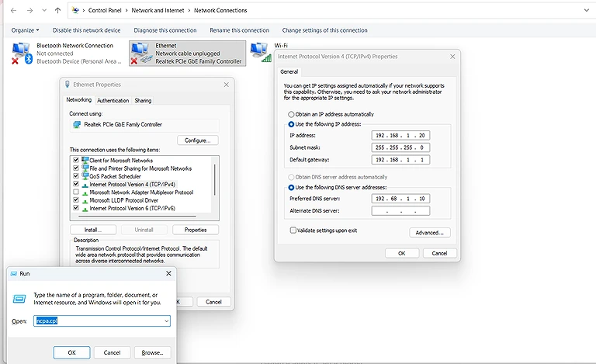The width and height of the screenshot is (596, 364).
Task: Toggle Internet Protocol Version 6 checkbox
Action: (75, 208)
